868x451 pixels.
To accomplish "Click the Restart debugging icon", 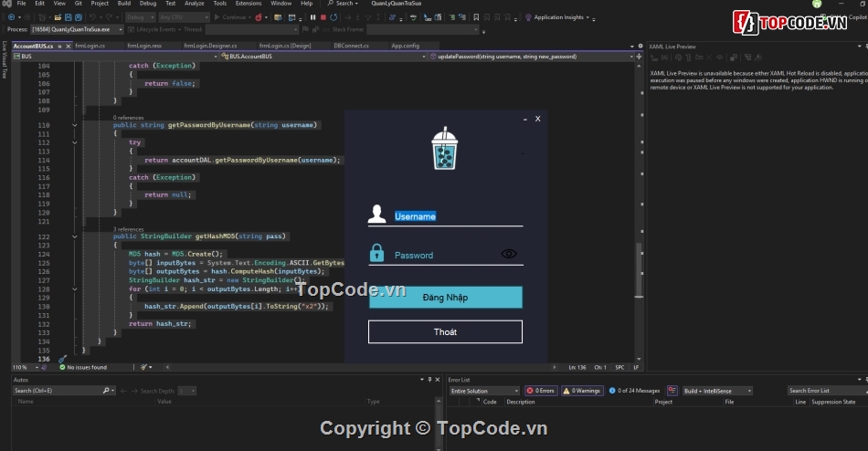I will point(333,16).
